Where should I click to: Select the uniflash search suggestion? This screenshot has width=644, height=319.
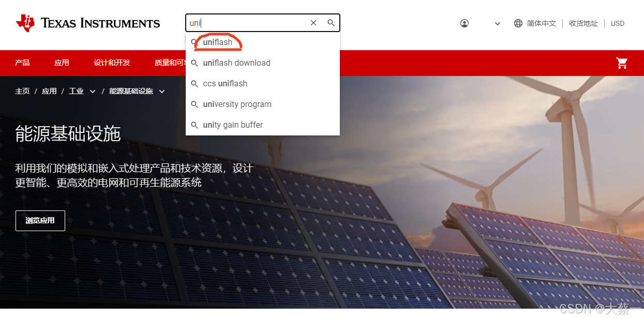(x=217, y=42)
